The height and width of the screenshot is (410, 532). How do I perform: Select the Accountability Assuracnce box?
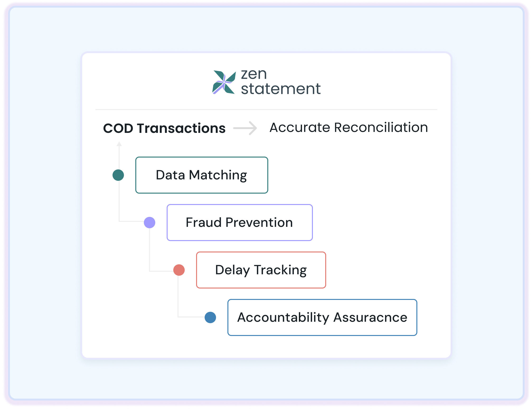[322, 317]
